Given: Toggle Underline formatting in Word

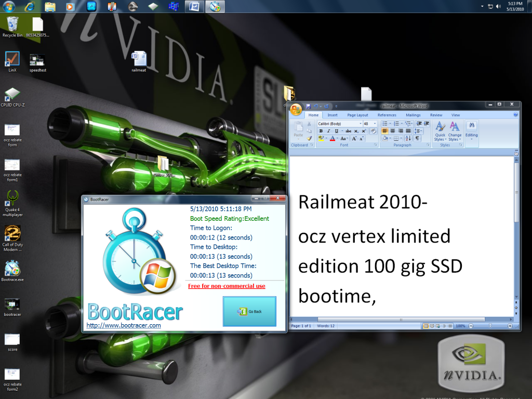Looking at the screenshot, I should point(336,131).
